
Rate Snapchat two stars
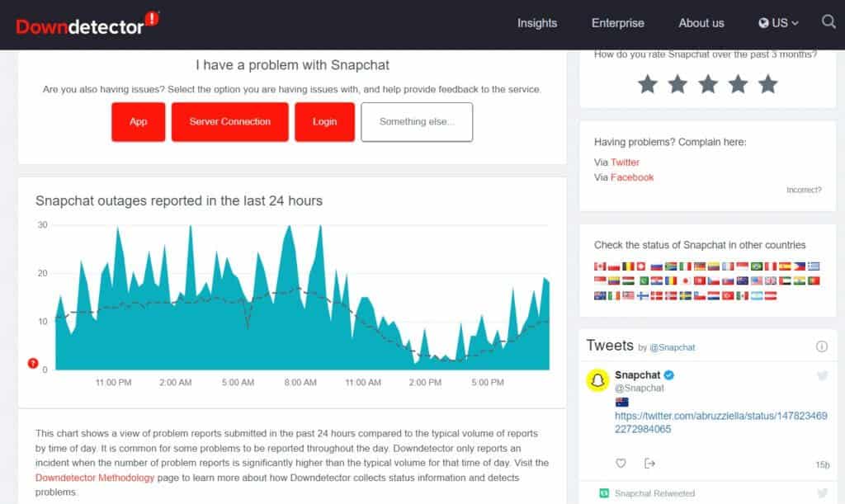pyautogui.click(x=677, y=84)
